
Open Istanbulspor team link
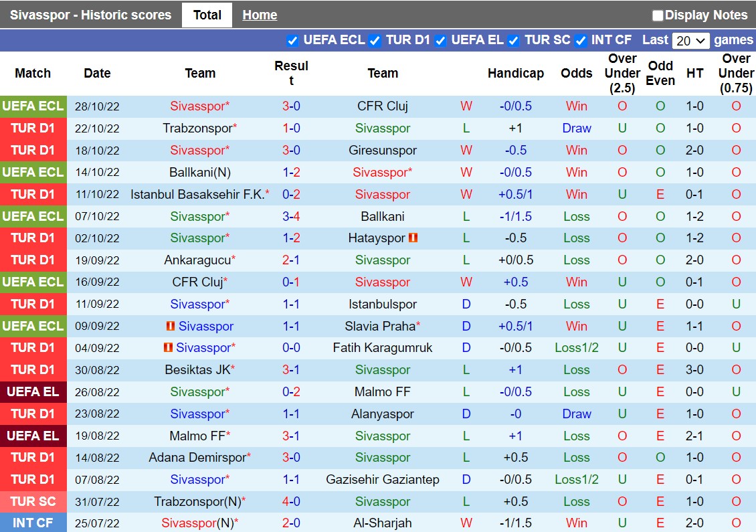(x=382, y=304)
